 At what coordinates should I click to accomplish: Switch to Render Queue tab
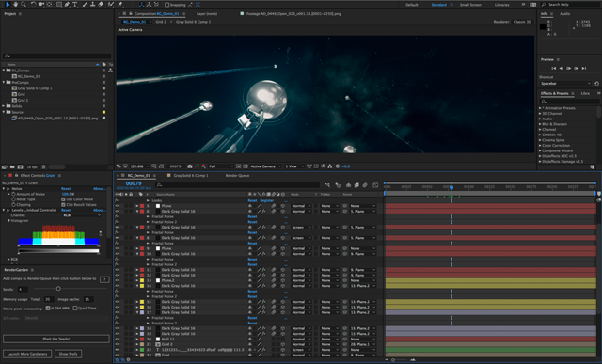pyautogui.click(x=237, y=176)
